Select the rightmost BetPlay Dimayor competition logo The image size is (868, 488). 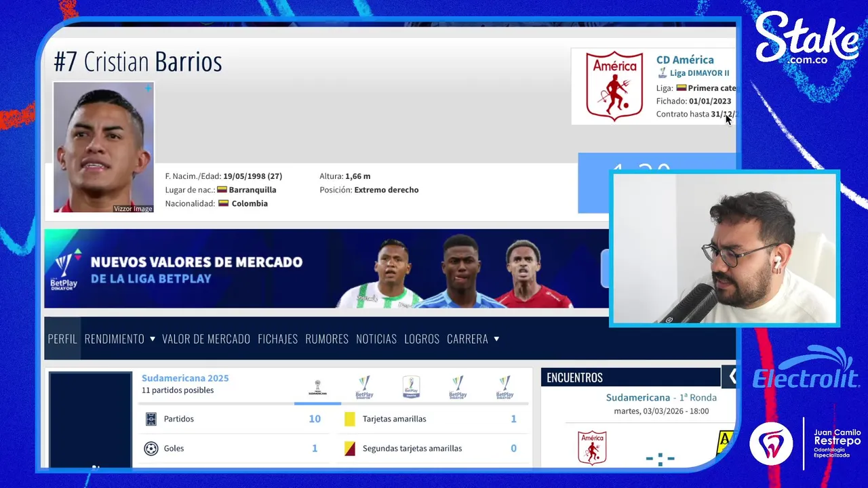tap(505, 388)
